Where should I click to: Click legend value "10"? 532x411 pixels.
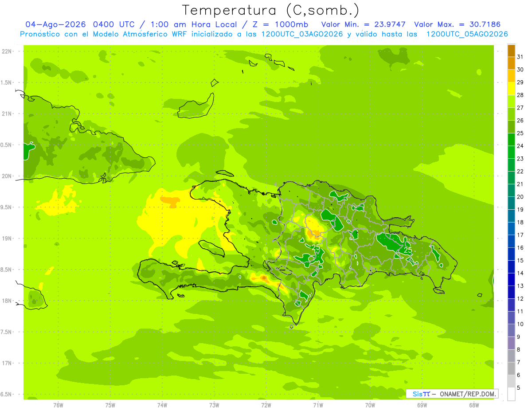point(520,324)
